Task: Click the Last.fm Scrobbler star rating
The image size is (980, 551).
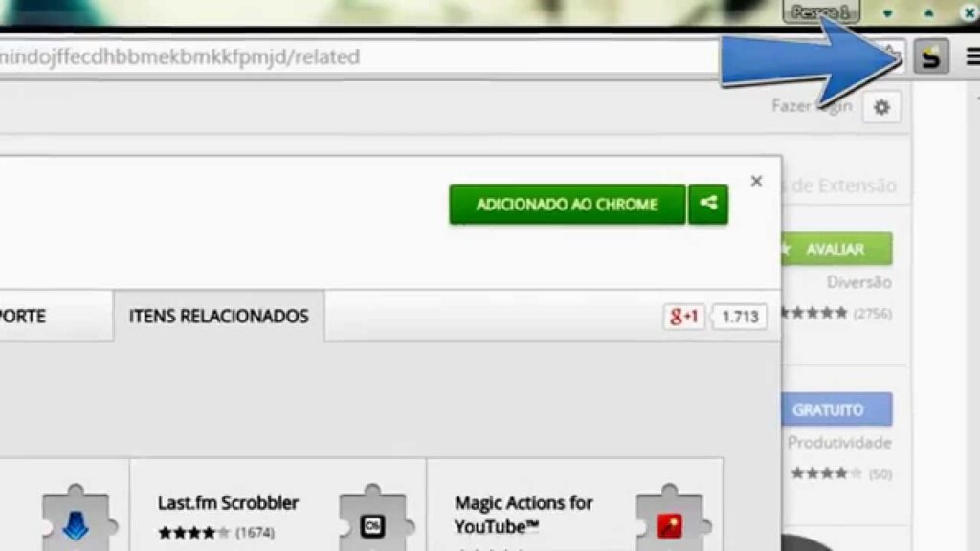Action: [x=193, y=532]
